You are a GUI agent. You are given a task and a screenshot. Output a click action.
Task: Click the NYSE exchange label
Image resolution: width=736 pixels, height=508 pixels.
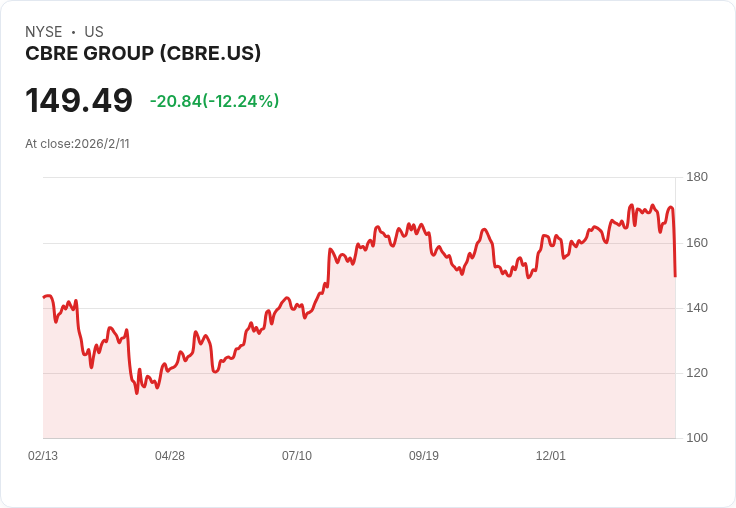(x=44, y=32)
